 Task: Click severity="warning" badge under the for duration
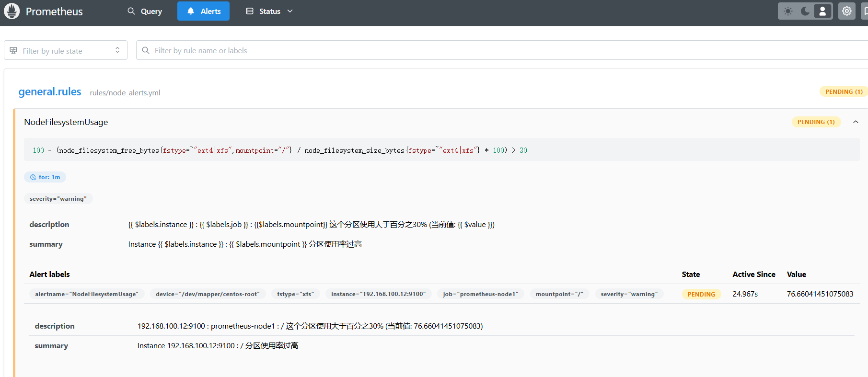point(58,199)
